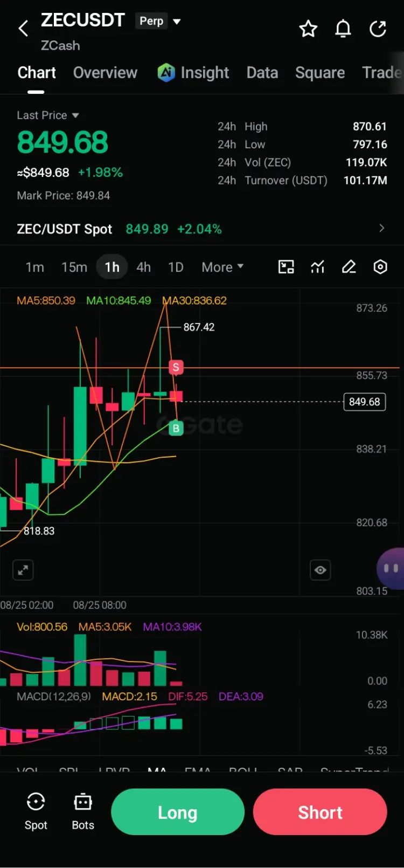Select the 4h timeframe
The image size is (404, 868).
click(x=143, y=267)
